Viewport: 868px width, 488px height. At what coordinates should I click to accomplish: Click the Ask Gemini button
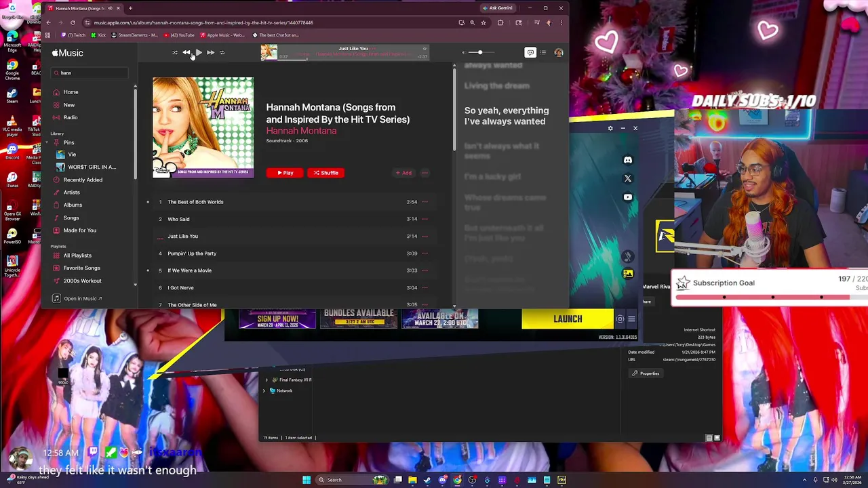click(x=497, y=8)
